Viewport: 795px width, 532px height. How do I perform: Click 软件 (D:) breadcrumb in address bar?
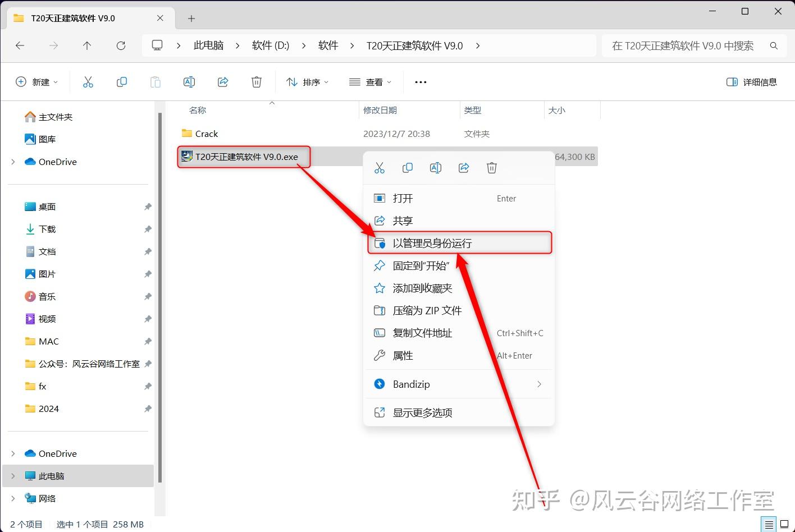271,45
